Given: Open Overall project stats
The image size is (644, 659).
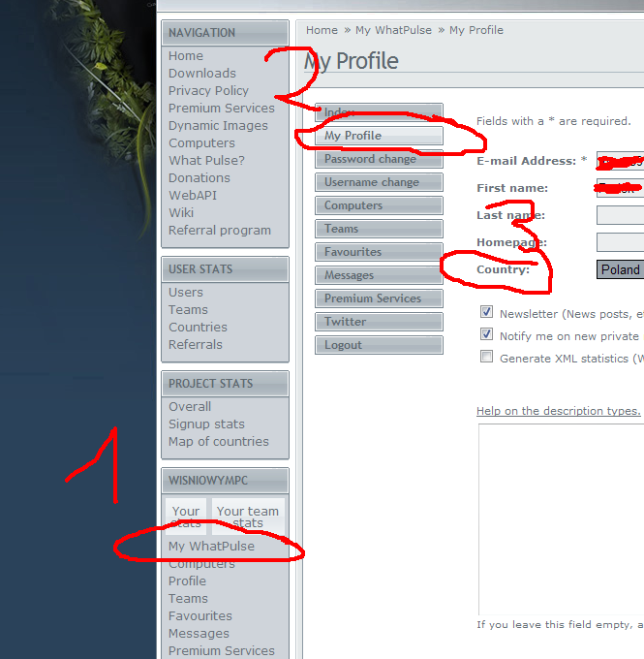Looking at the screenshot, I should 190,407.
